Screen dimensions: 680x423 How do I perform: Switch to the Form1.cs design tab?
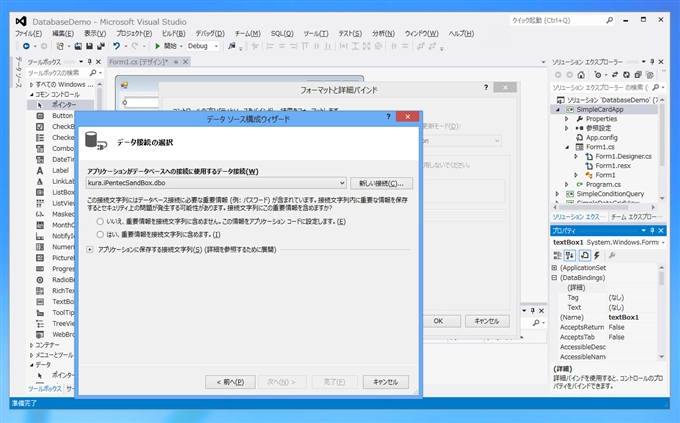click(x=139, y=62)
